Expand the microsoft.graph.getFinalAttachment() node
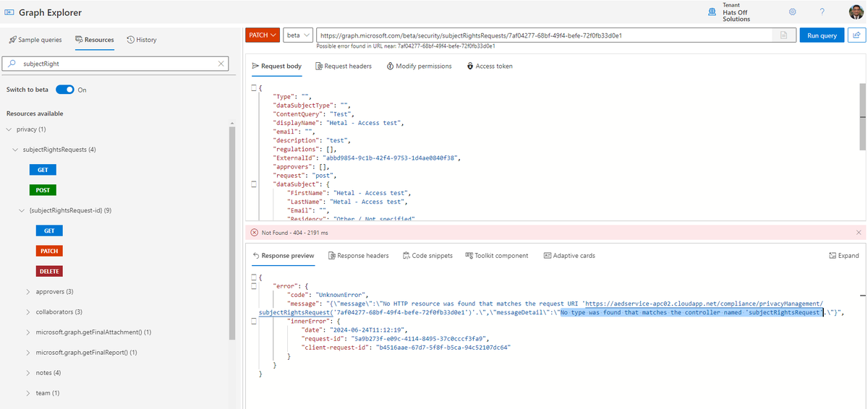Viewport: 868px width, 409px height. tap(28, 332)
